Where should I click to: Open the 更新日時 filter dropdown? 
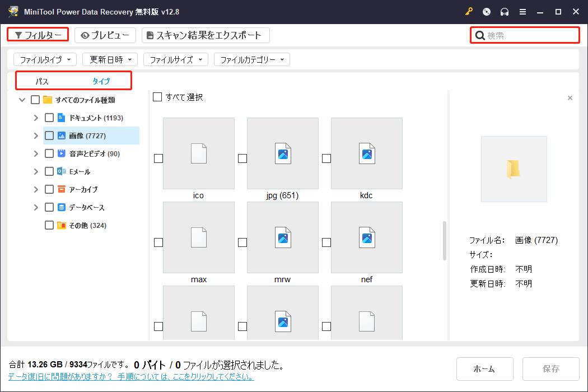pos(110,59)
